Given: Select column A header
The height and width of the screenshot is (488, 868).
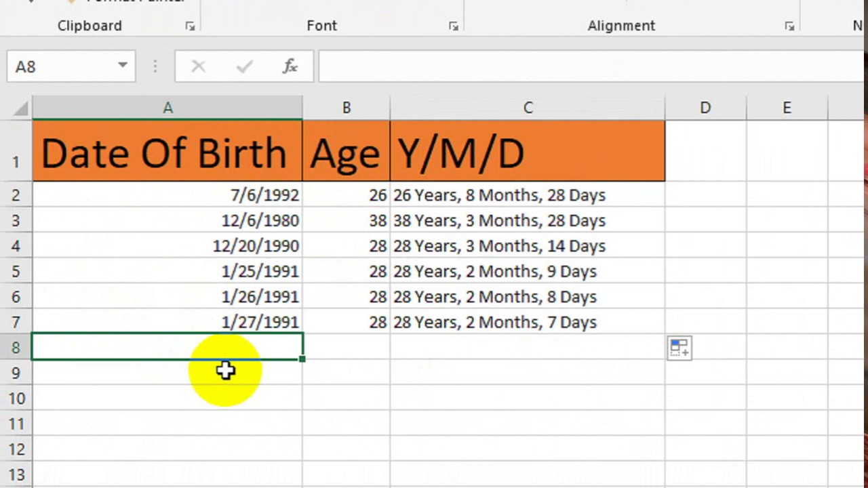Looking at the screenshot, I should point(167,108).
